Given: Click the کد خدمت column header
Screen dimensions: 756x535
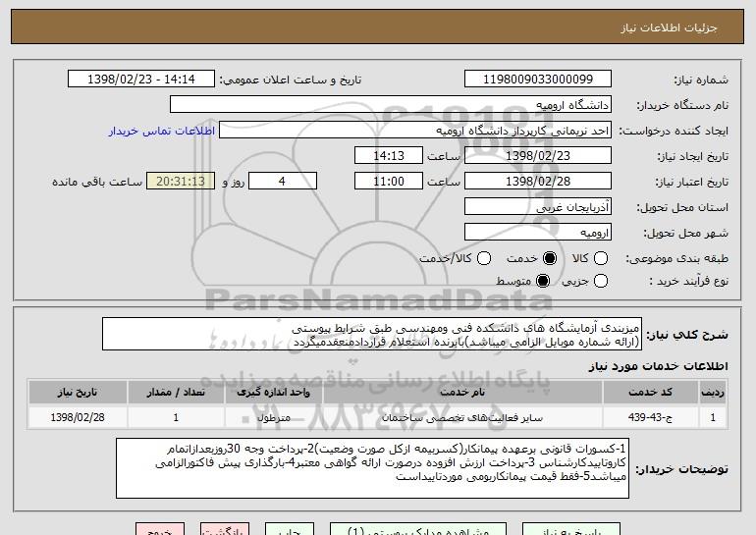Looking at the screenshot, I should 650,393.
